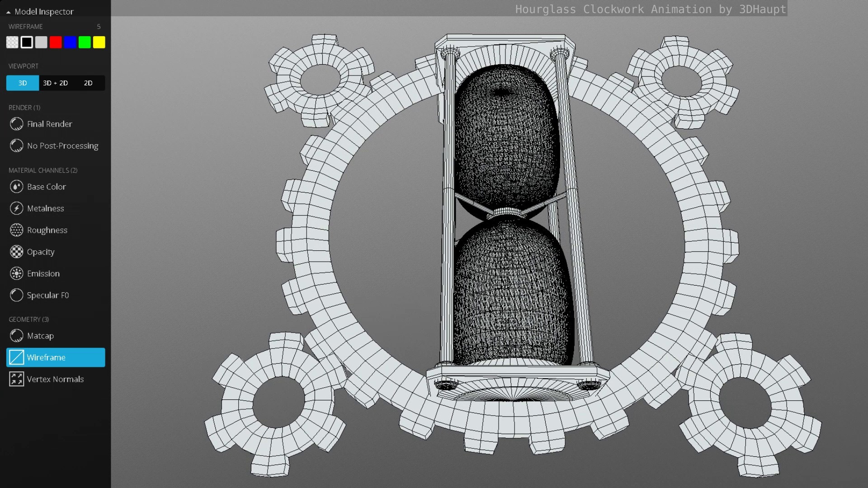
Task: Click the Emission channel icon
Action: point(16,273)
